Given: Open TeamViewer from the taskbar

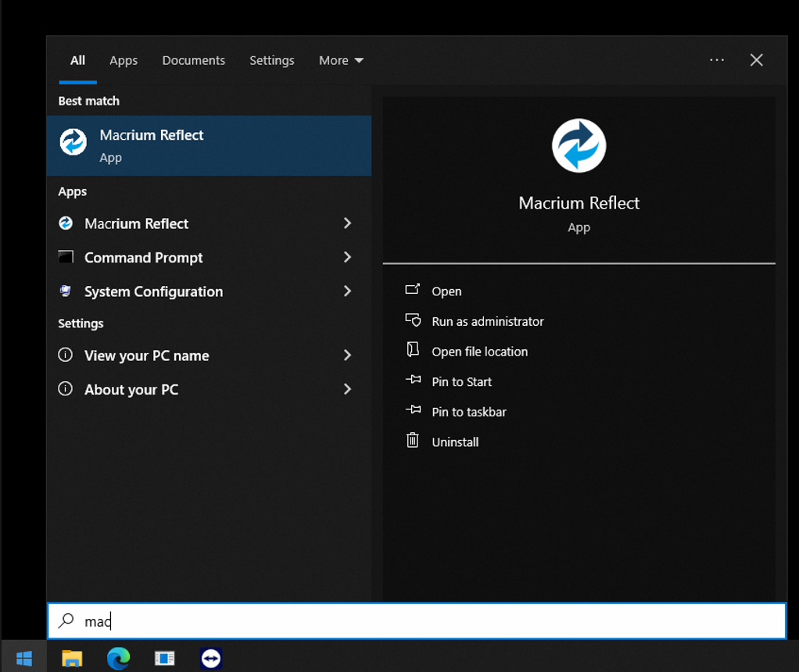Looking at the screenshot, I should [x=211, y=659].
